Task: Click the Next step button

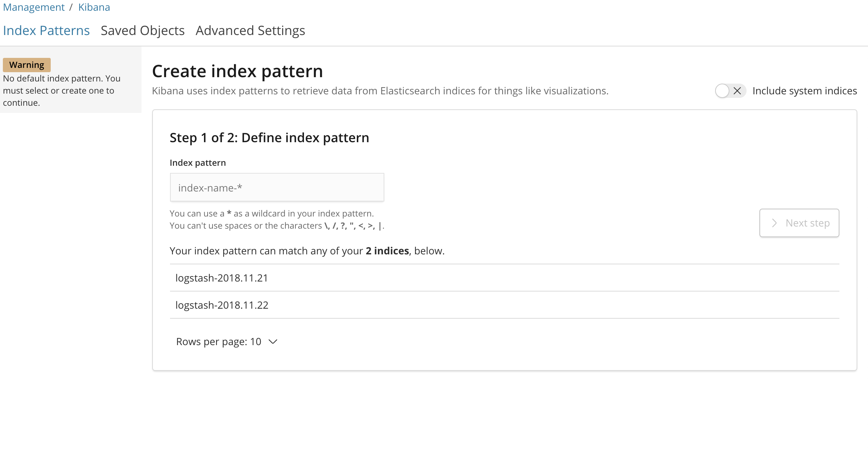Action: (800, 223)
